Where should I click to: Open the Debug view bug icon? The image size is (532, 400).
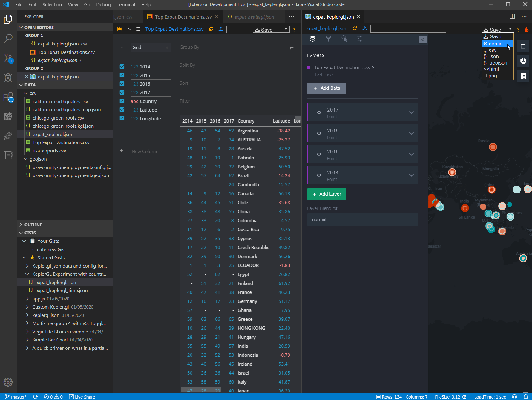[8, 77]
